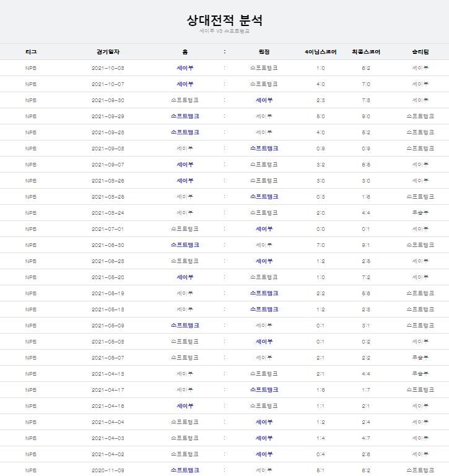This screenshot has width=449, height=476.
Task: Click NPB league cell in the 2021-09-08 row
Action: 31,149
